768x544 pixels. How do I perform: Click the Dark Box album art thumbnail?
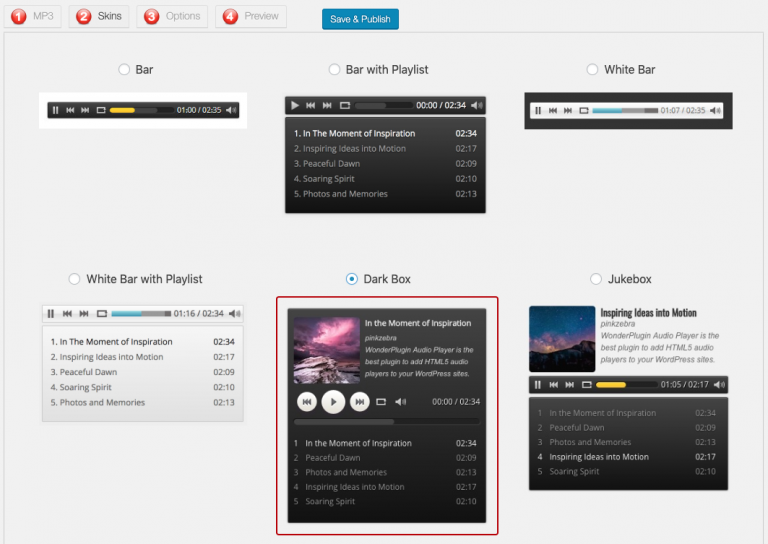click(327, 350)
